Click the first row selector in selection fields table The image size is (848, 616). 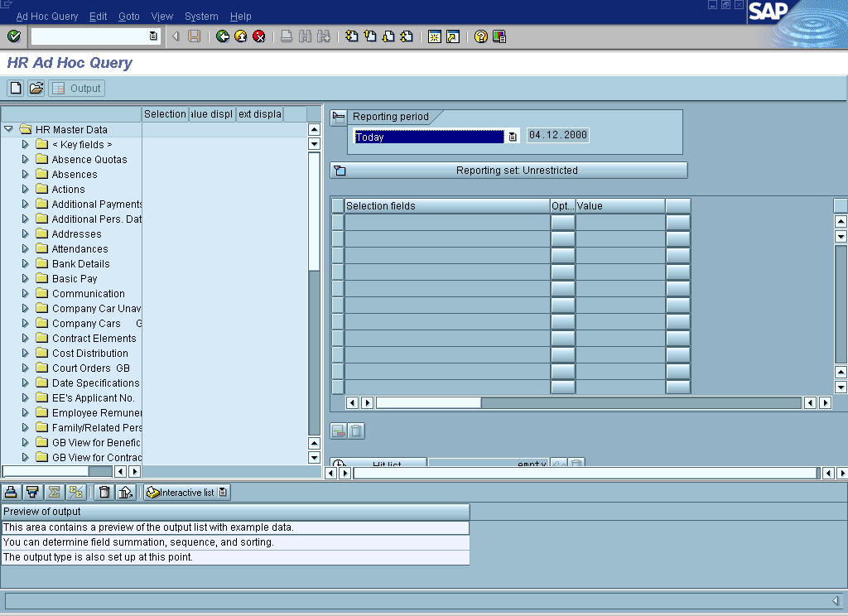tap(338, 222)
